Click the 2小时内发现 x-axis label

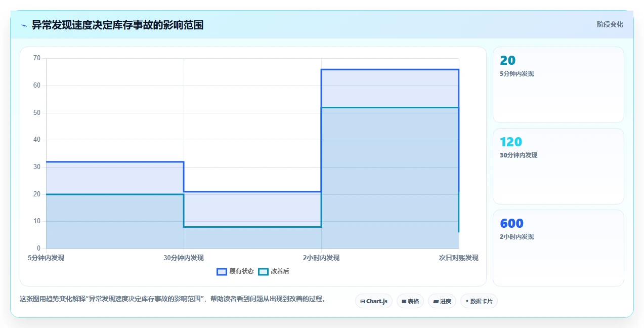(321, 258)
